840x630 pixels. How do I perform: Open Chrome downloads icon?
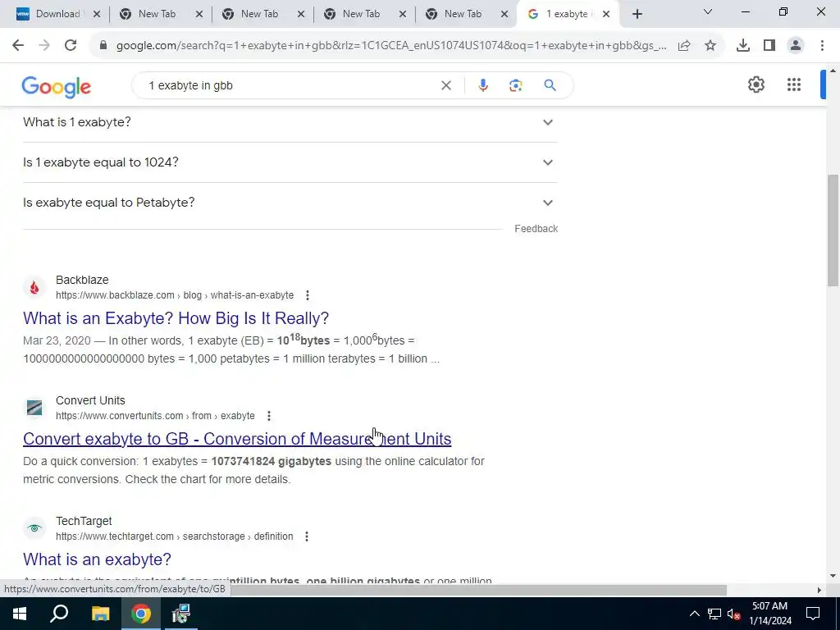click(x=743, y=46)
